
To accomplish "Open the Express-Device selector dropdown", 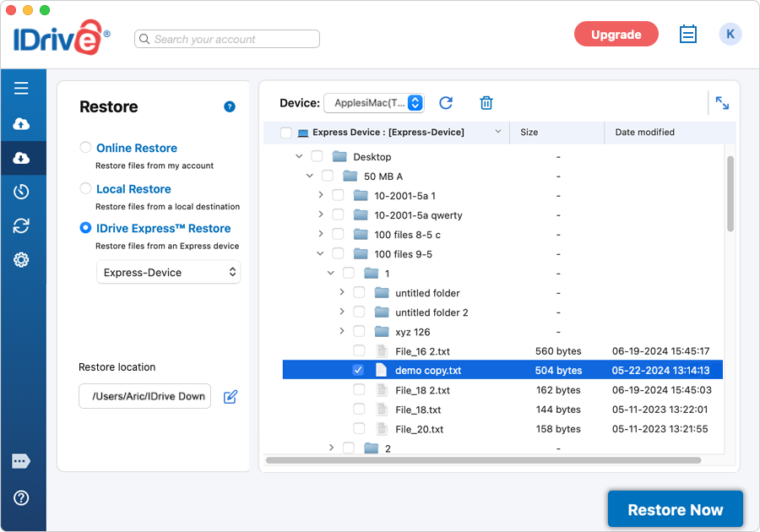I will point(168,272).
